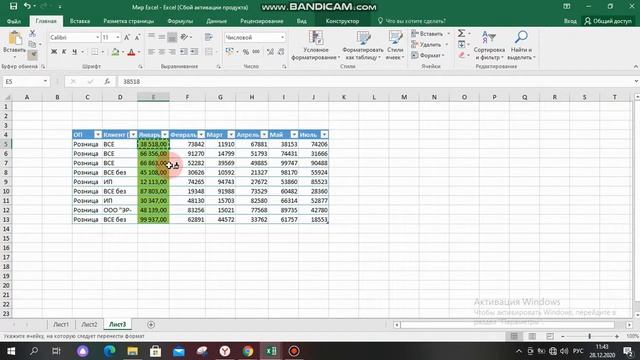Open filter dropdown on Январь header
640x360 pixels.
point(165,135)
